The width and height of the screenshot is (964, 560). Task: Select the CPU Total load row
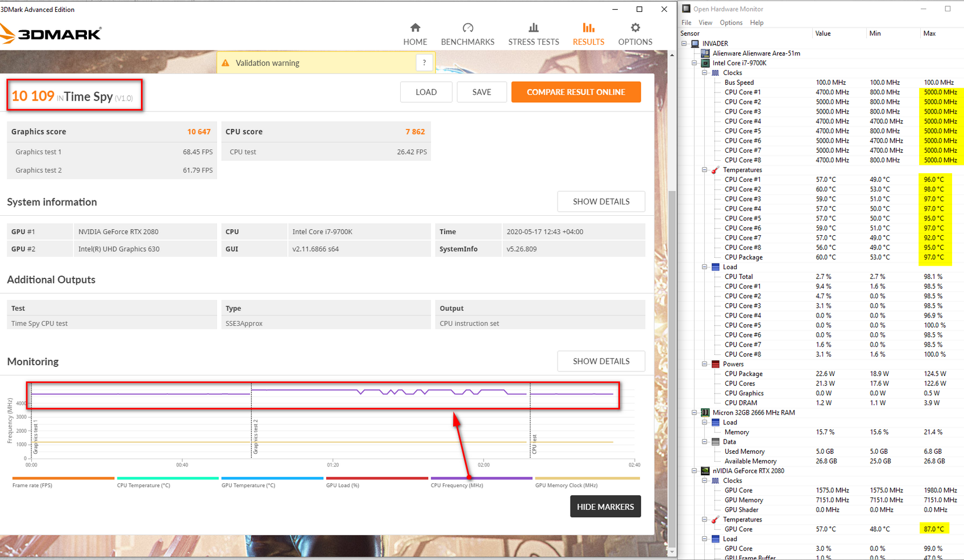821,277
